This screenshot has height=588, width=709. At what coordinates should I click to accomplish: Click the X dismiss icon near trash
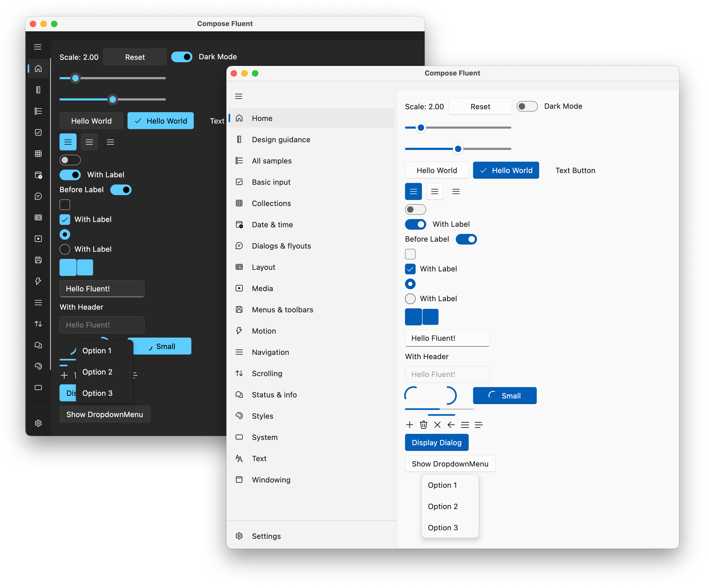[437, 425]
